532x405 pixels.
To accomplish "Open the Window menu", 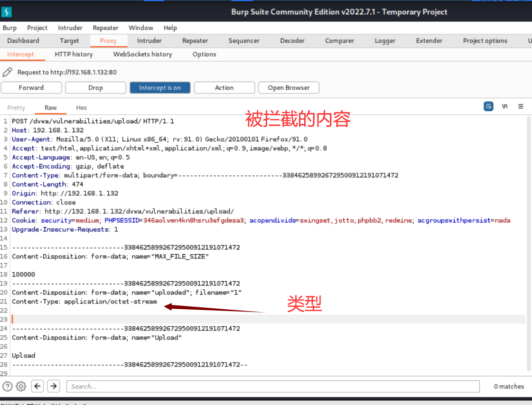I will [141, 28].
